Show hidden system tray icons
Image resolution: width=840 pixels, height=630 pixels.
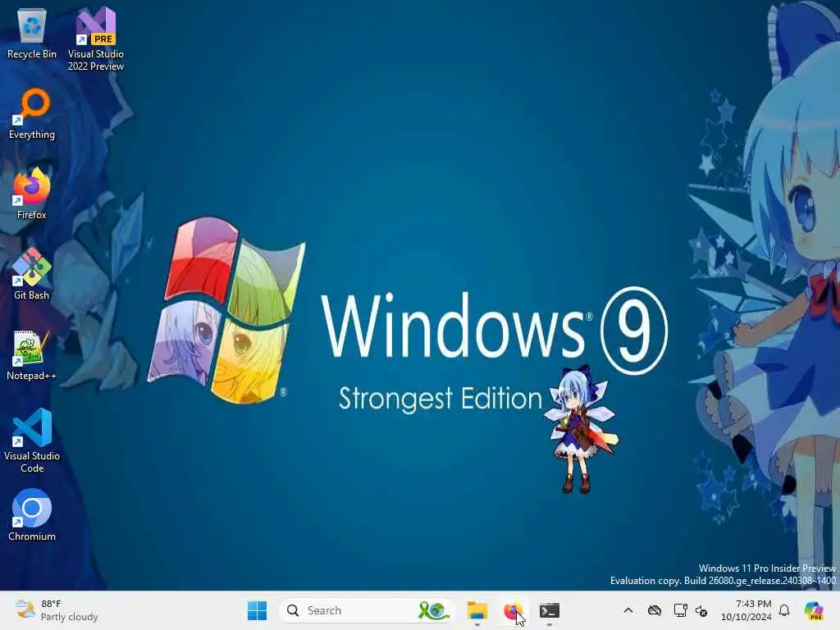(628, 610)
